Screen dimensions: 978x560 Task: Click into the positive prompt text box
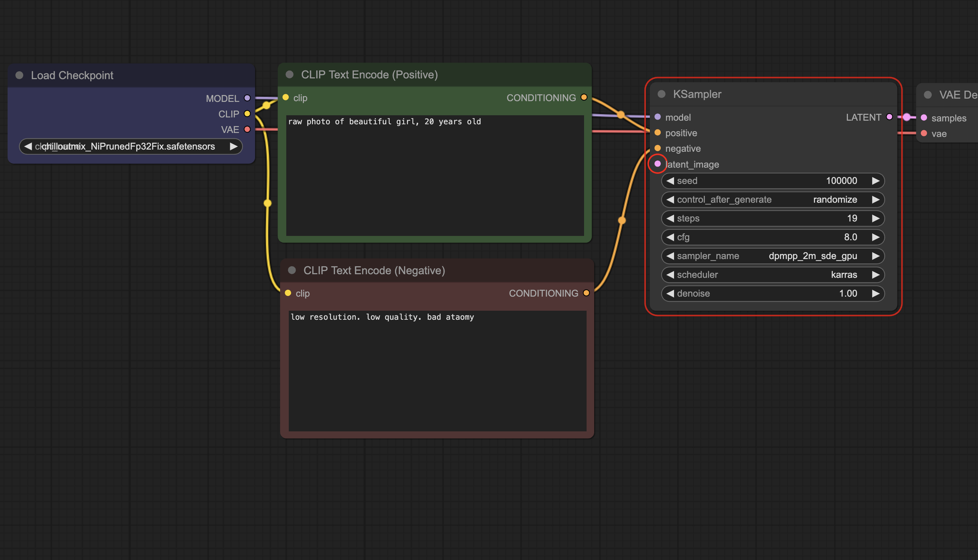(x=435, y=175)
